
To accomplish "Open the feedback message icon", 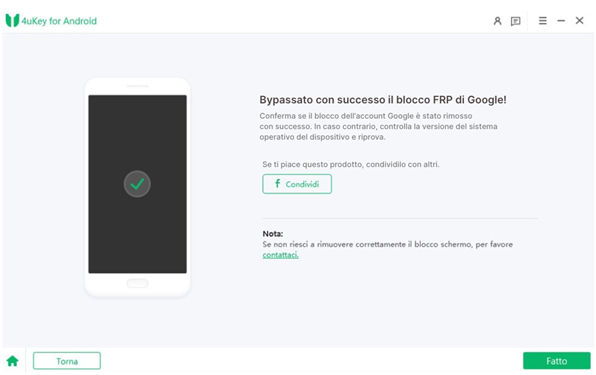I will coord(515,21).
